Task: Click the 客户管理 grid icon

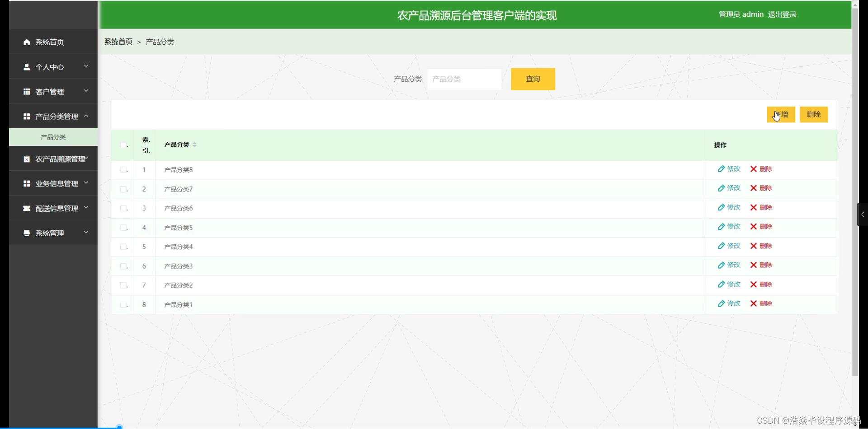Action: (x=26, y=91)
